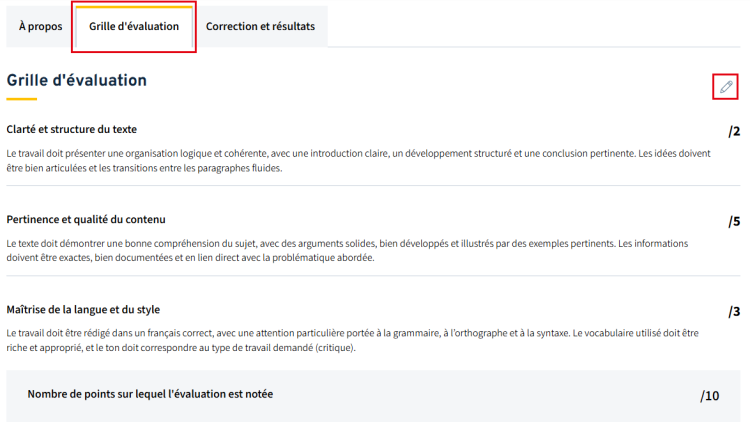
Task: Click the Clarté criterion description paragraph
Action: tap(359, 161)
